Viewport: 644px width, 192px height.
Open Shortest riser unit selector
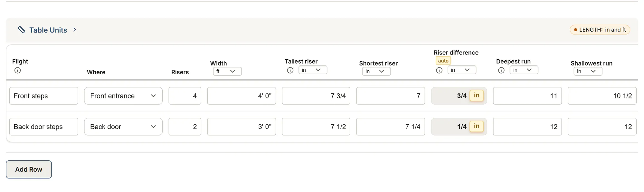(x=376, y=71)
